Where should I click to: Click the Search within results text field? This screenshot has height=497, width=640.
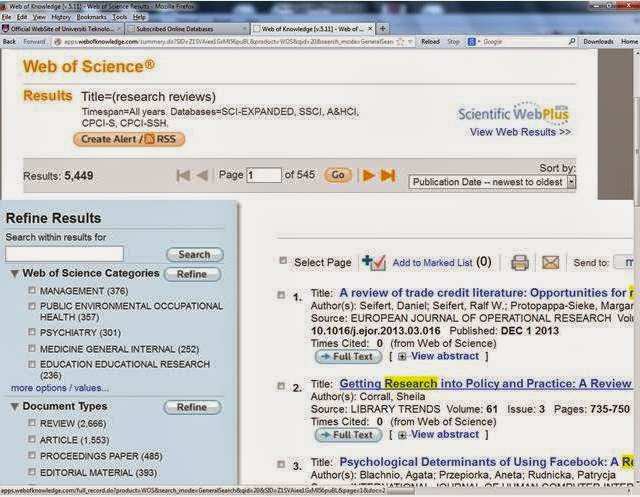pos(64,254)
